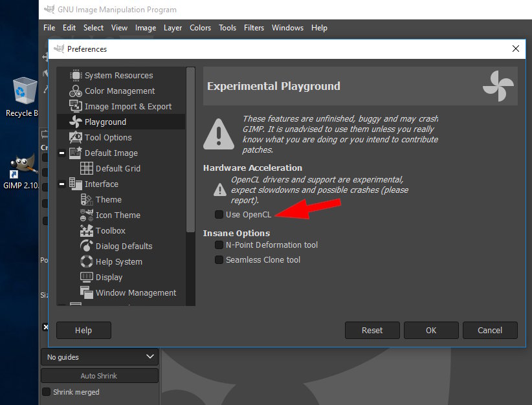The image size is (532, 405).
Task: Click the Display monitor icon
Action: tap(87, 277)
